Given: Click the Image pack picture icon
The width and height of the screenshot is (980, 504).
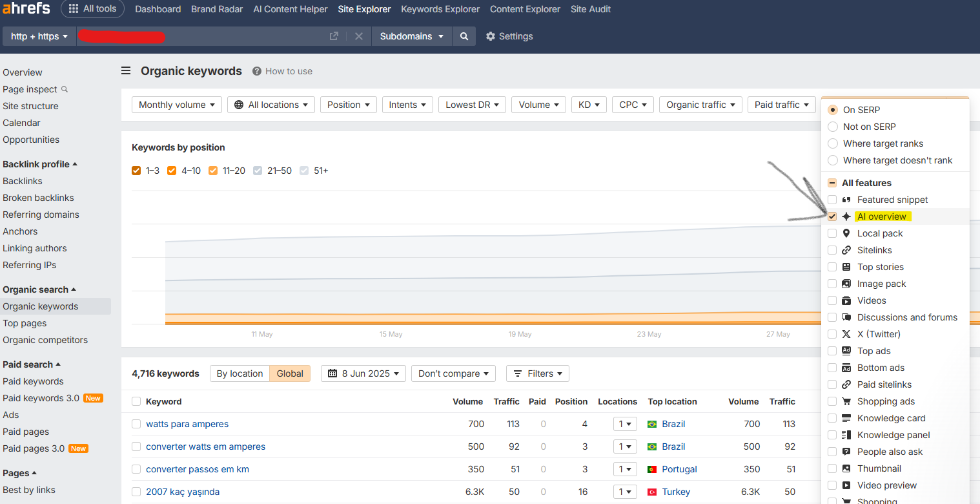Looking at the screenshot, I should pos(846,284).
